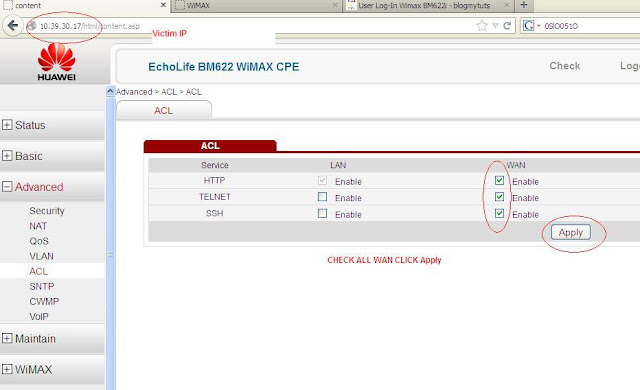Screen dimensions: 640x390
Task: Close the WiMAX browser tab
Action: (335, 5)
